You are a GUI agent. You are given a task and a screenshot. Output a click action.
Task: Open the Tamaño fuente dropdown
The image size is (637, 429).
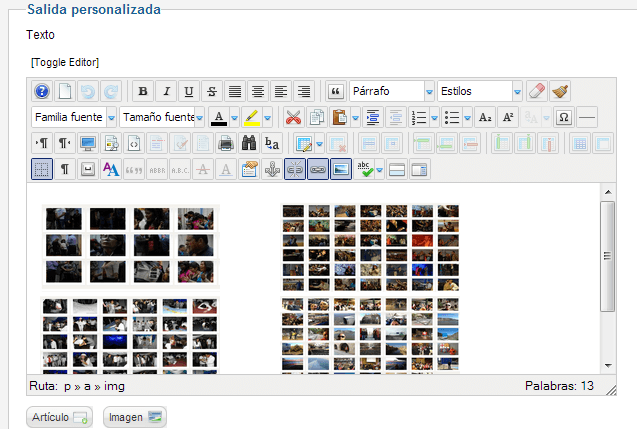pos(162,117)
